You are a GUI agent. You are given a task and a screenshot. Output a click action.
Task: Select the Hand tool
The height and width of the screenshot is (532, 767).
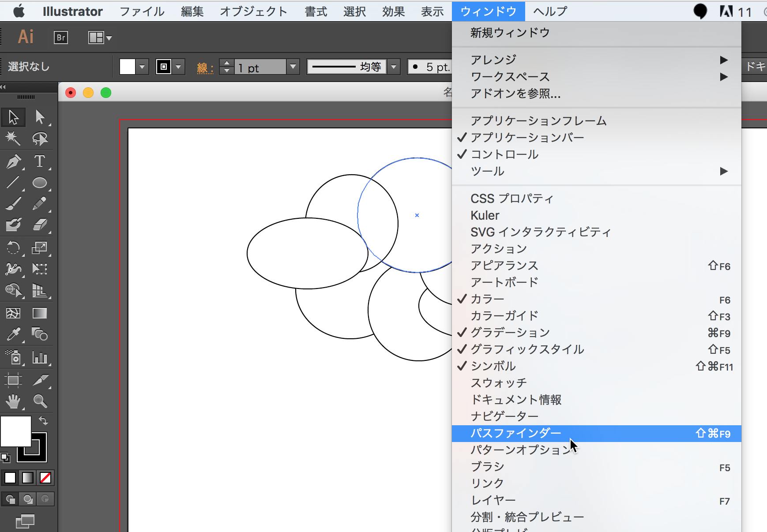click(x=13, y=401)
